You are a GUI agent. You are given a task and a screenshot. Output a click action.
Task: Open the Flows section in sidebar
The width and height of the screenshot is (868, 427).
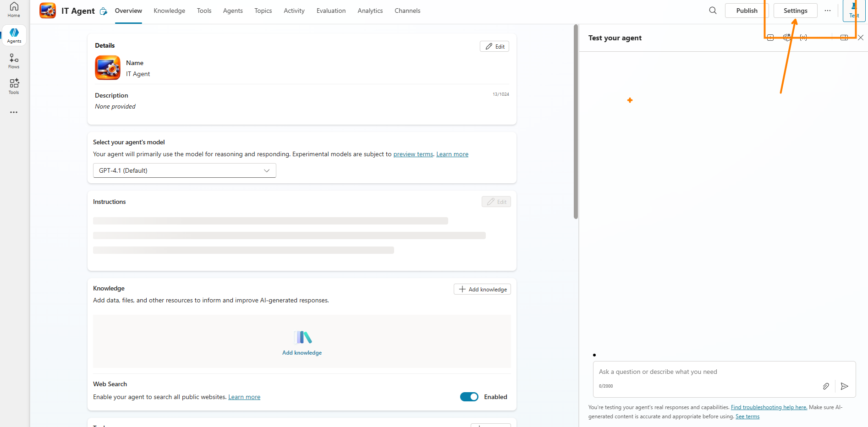[14, 61]
